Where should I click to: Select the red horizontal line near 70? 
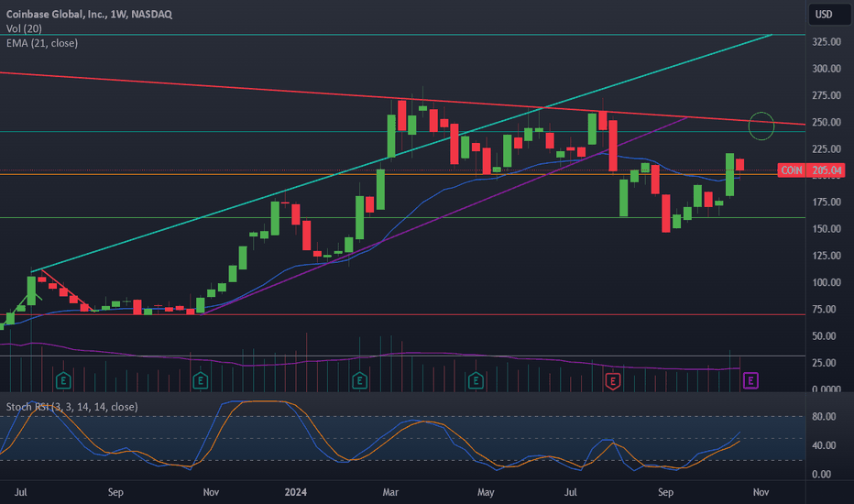pos(402,314)
